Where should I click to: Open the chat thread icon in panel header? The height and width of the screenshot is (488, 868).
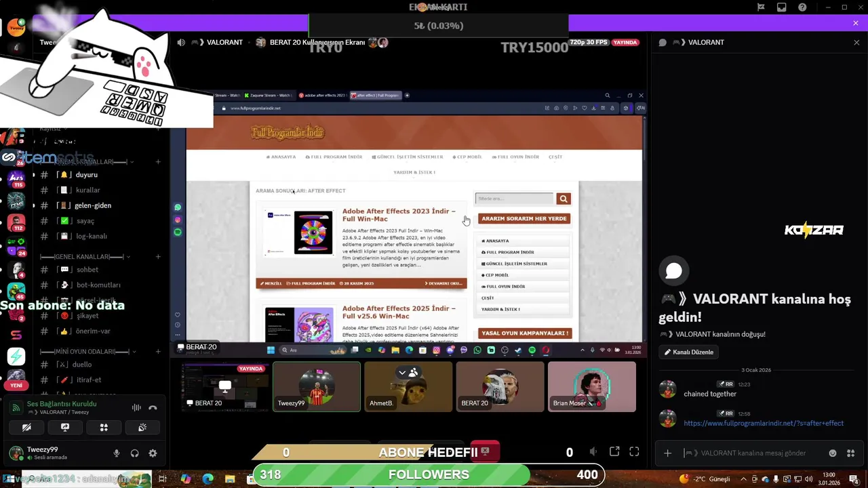(x=663, y=42)
